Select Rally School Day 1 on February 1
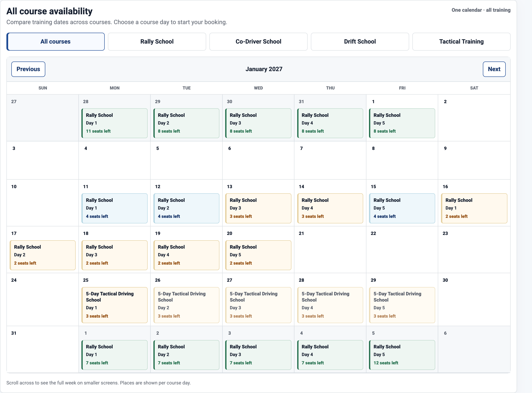 115,355
